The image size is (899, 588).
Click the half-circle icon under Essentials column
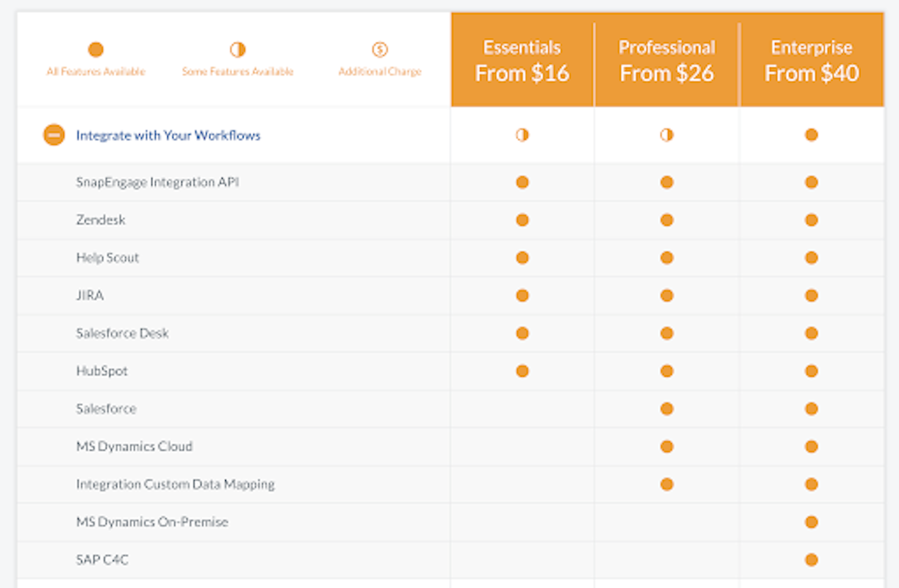pyautogui.click(x=522, y=135)
